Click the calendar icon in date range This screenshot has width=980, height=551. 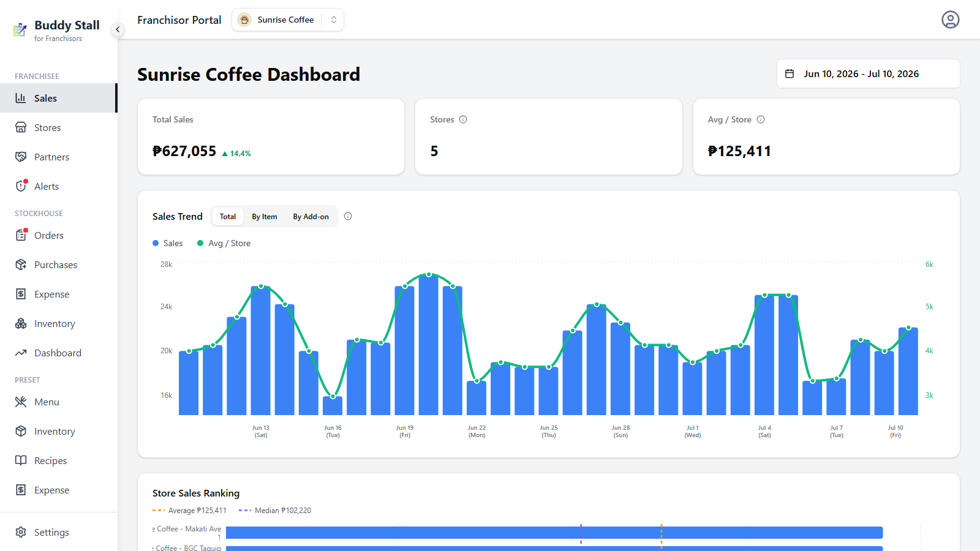[x=790, y=73]
